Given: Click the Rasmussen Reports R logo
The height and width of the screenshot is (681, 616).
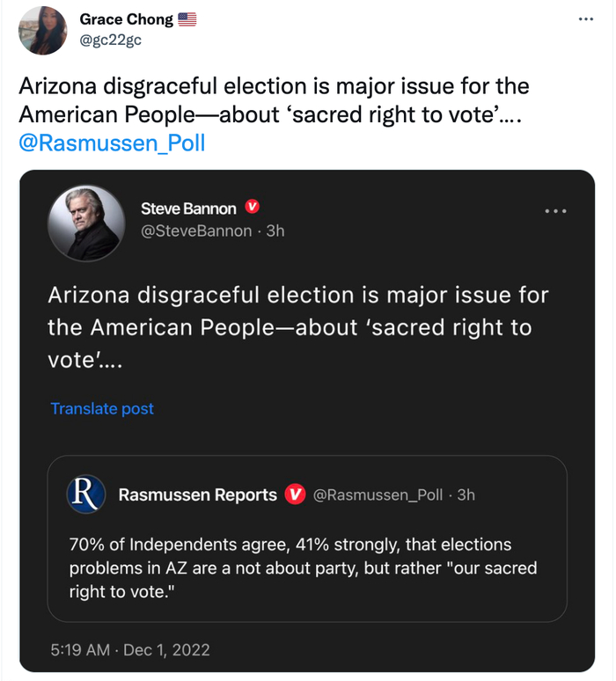Looking at the screenshot, I should click(x=86, y=494).
